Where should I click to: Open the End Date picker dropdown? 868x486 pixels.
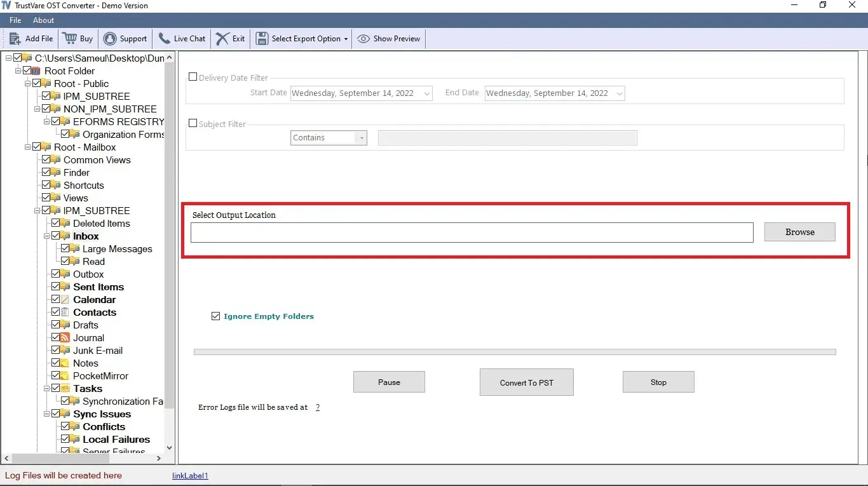(620, 93)
